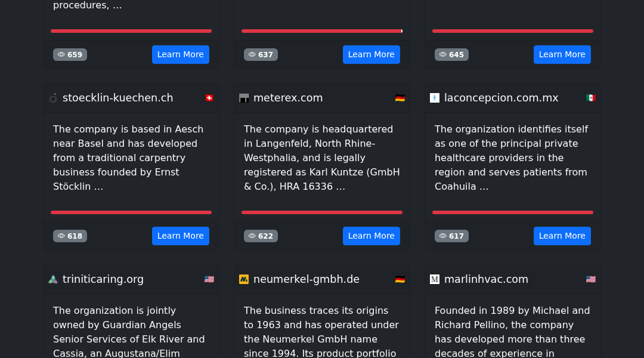
Task: Click the description mentioning Michael and Richard Pellino
Action: coord(513,331)
